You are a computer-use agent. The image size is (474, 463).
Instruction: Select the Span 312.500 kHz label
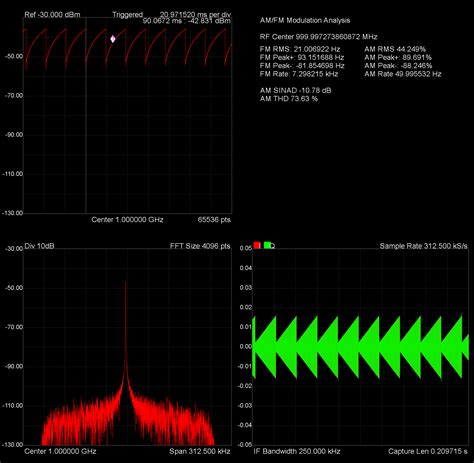click(200, 451)
